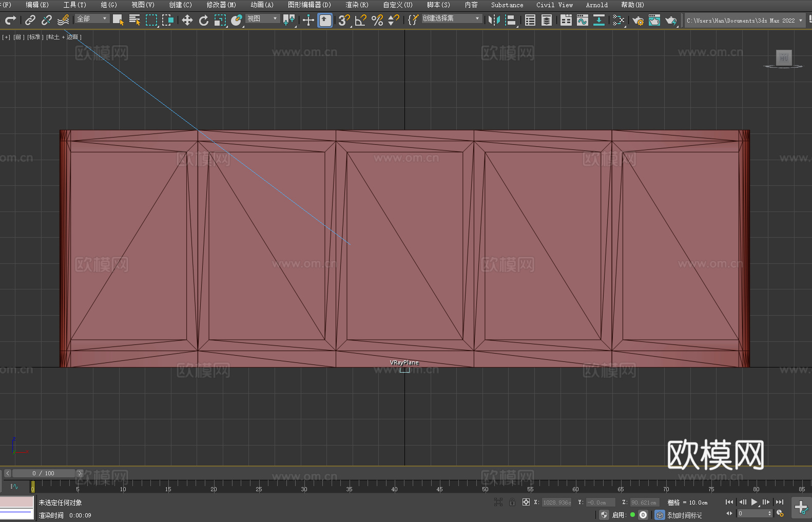
Task: Open the Substance menu
Action: [x=507, y=5]
